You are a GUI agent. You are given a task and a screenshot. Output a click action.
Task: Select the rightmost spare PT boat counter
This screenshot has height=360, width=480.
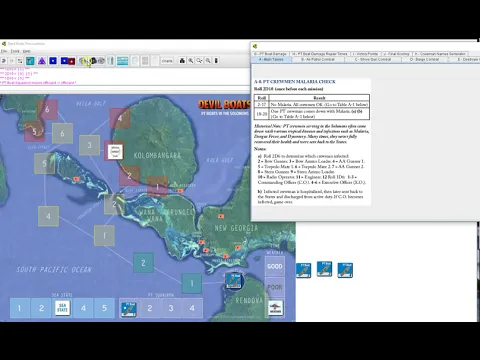point(345,270)
